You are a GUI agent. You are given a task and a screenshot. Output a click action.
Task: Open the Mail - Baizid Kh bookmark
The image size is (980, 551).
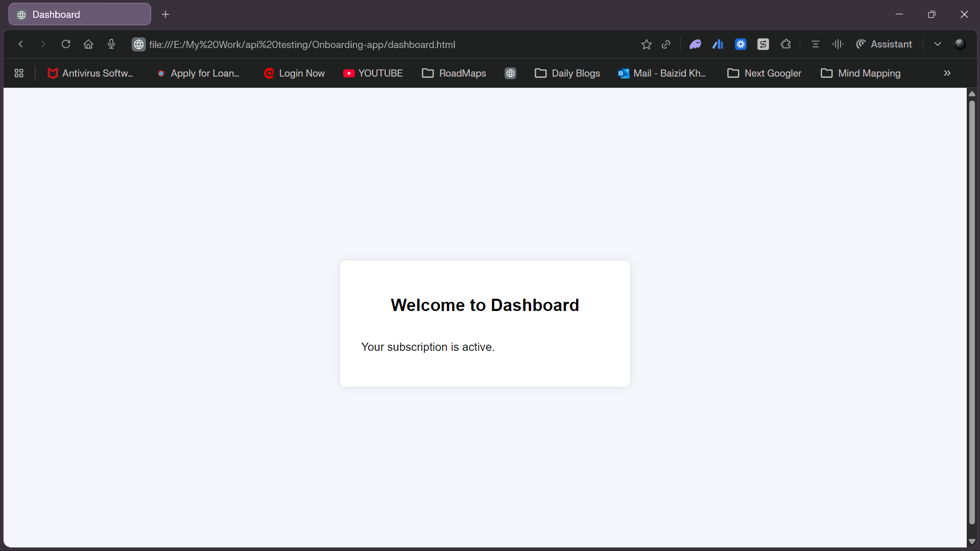pos(662,74)
